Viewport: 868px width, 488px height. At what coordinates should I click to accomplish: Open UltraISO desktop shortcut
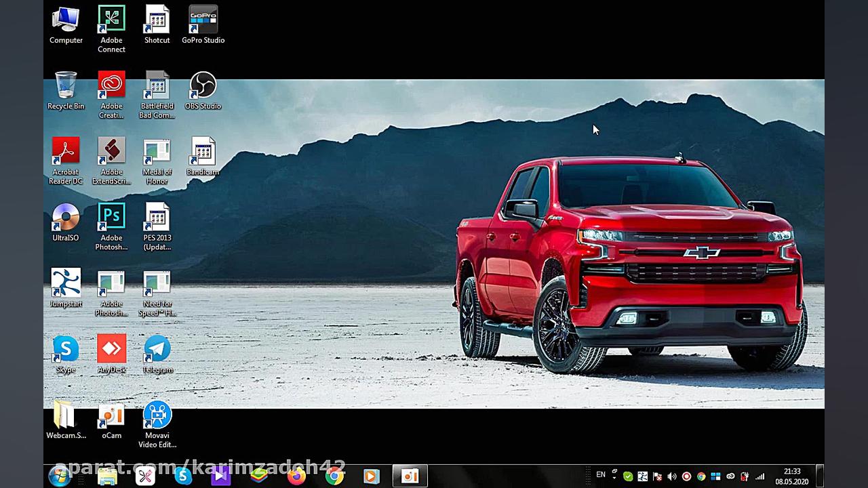pyautogui.click(x=66, y=223)
